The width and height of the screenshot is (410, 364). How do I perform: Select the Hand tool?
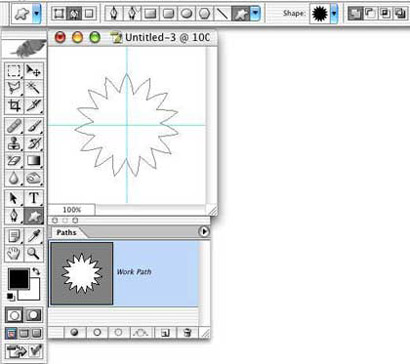coord(14,254)
